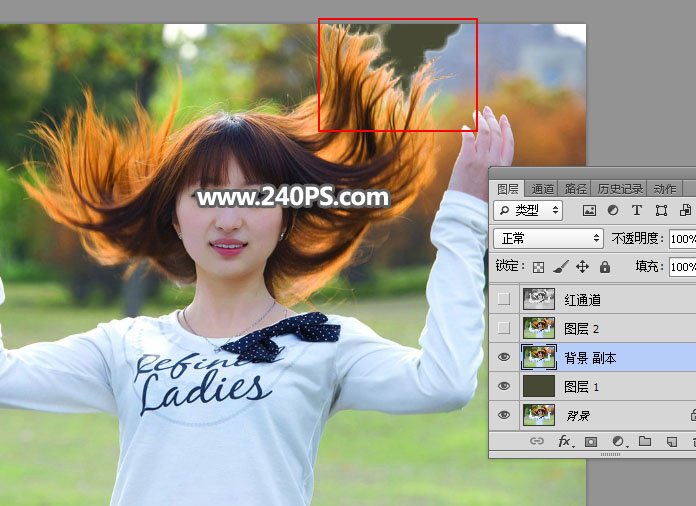Click the type layer filter icon
The height and width of the screenshot is (506, 696).
click(637, 211)
